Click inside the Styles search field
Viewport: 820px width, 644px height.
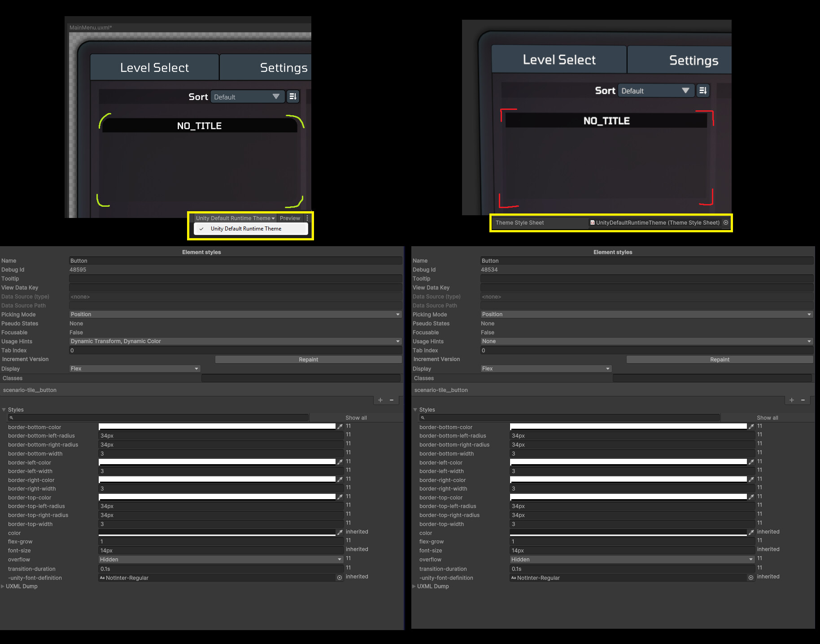click(157, 418)
